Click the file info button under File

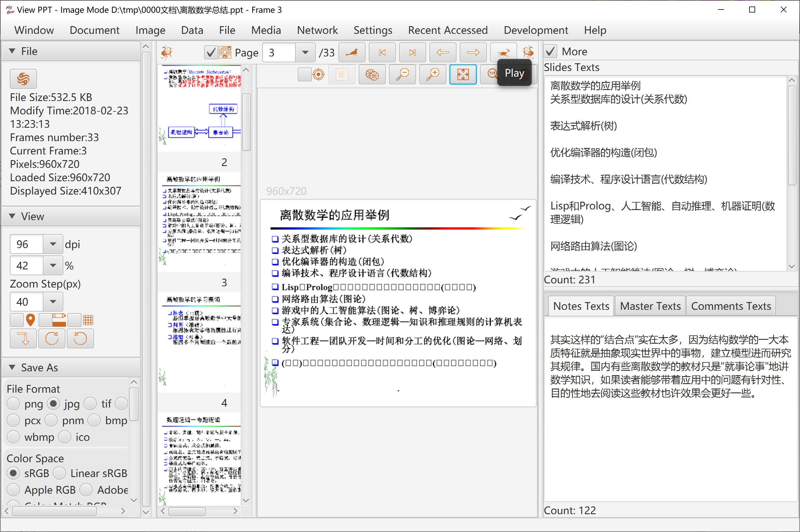(x=23, y=79)
